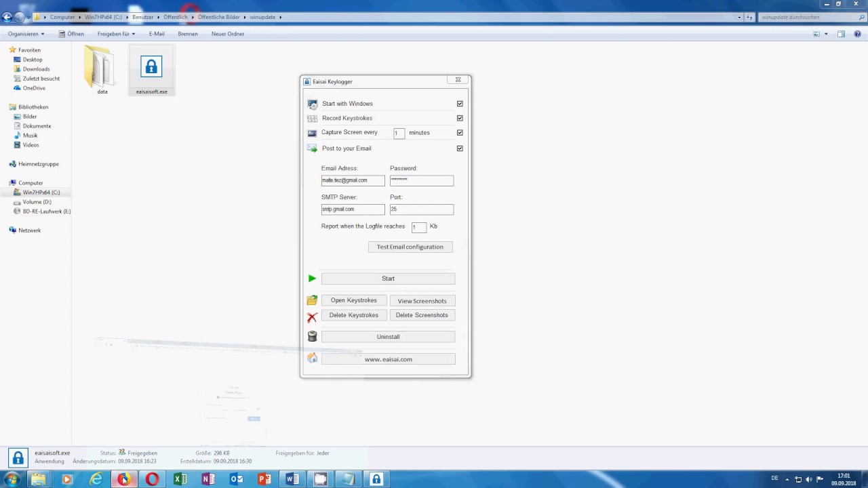Open Firefox from the taskbar
The image size is (868, 488).
[123, 479]
